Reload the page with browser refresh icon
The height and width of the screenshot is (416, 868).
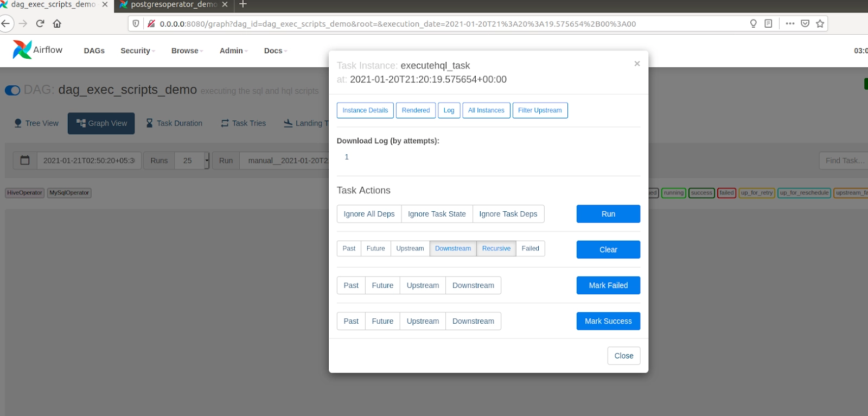(x=40, y=23)
